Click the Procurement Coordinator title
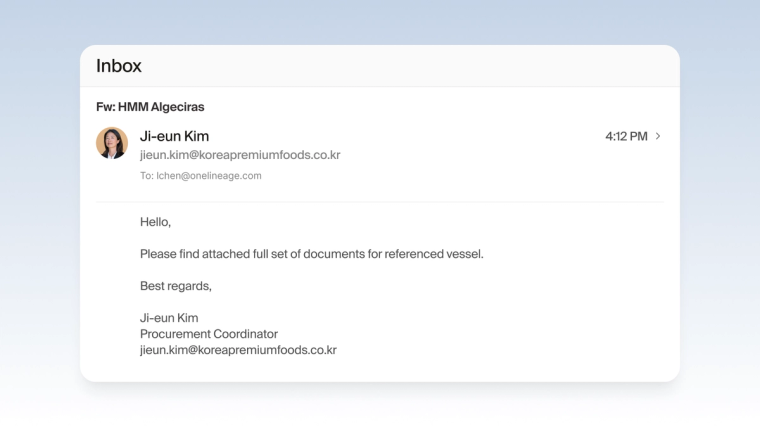This screenshot has height=427, width=760. (x=209, y=334)
